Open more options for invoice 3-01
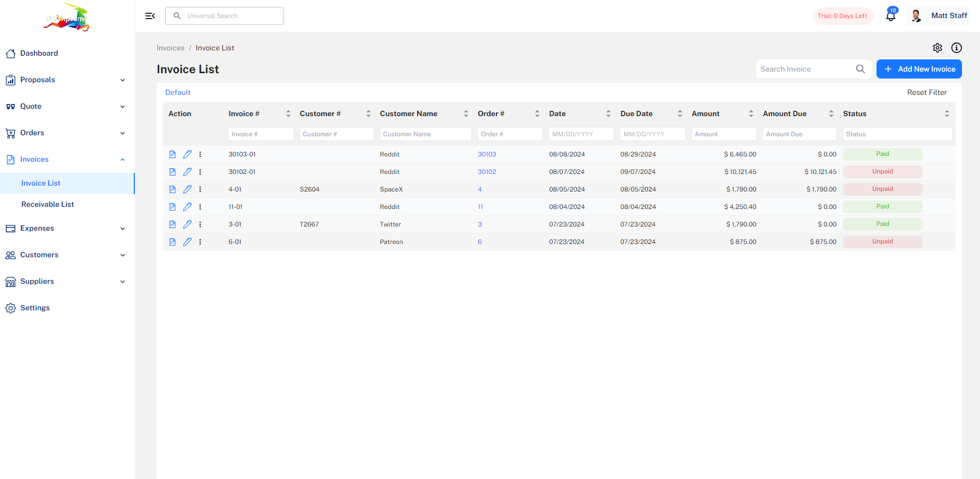 (x=200, y=224)
